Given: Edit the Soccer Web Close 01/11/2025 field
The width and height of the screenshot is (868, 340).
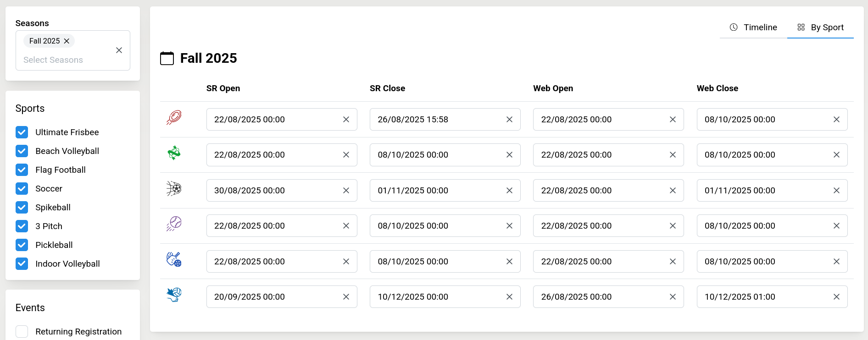Looking at the screenshot, I should [x=772, y=191].
